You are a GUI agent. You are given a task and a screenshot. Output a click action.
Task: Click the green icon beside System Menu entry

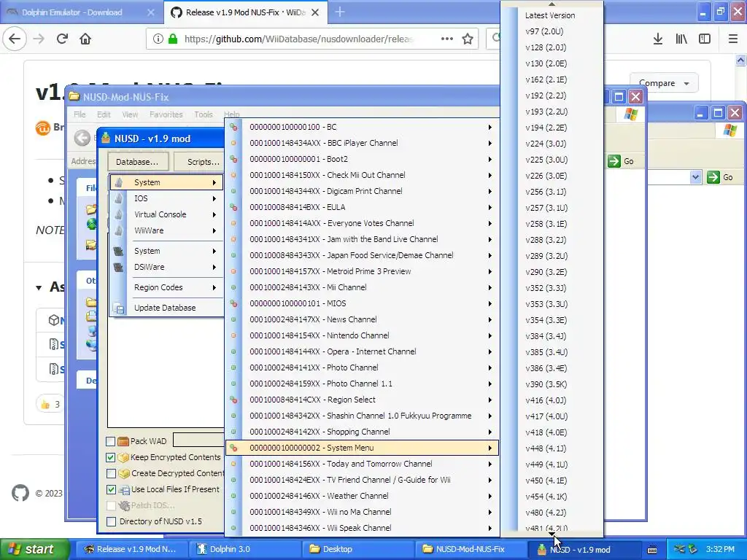pos(233,448)
